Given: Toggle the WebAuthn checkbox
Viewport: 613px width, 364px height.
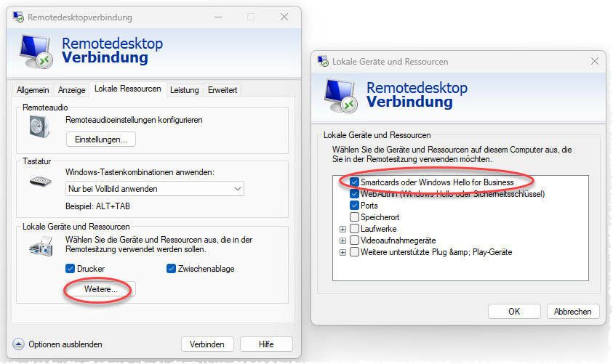Looking at the screenshot, I should (x=354, y=194).
